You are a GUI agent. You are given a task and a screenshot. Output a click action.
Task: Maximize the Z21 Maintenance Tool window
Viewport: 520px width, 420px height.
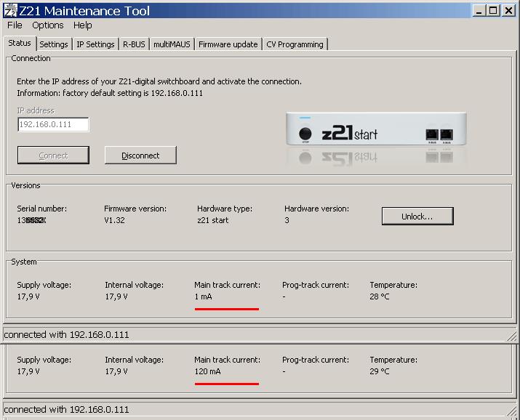[x=493, y=11]
